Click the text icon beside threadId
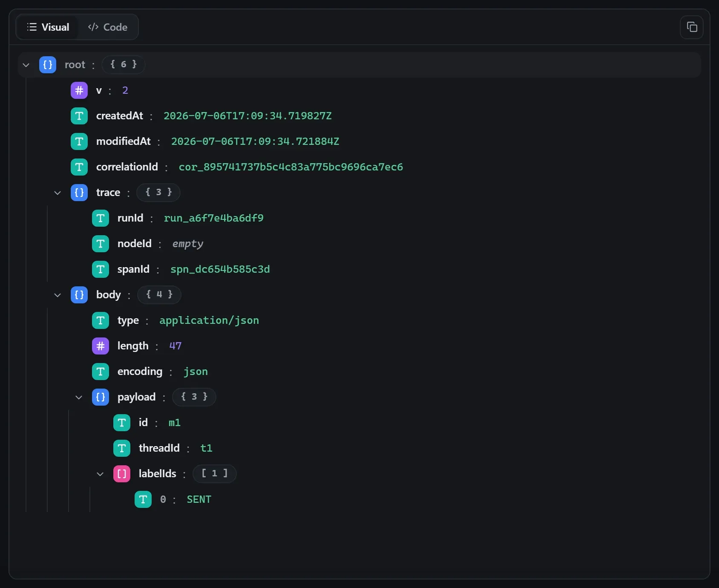 (122, 448)
